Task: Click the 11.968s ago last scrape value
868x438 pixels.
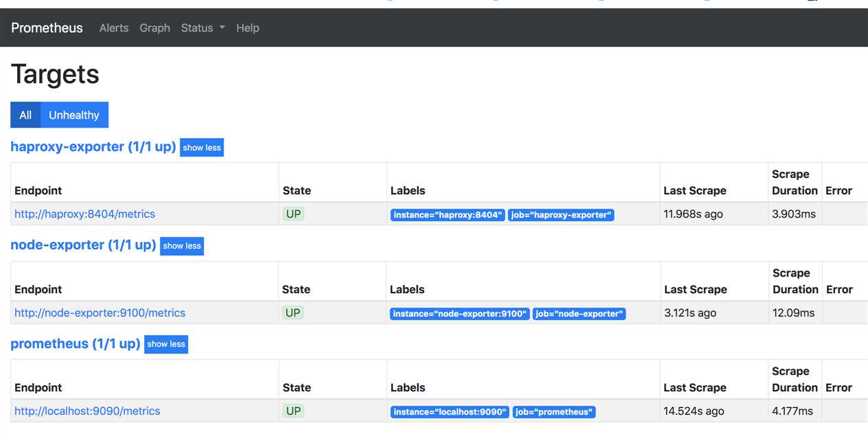Action: click(x=693, y=214)
